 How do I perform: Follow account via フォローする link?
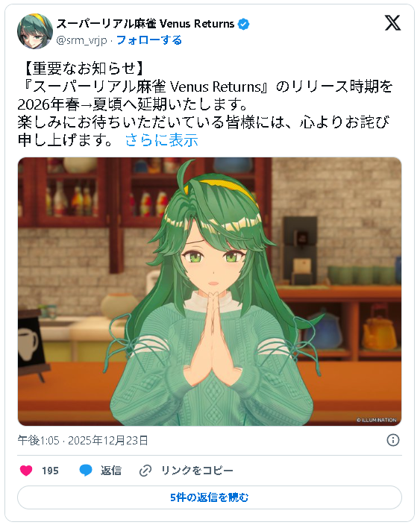pyautogui.click(x=148, y=40)
